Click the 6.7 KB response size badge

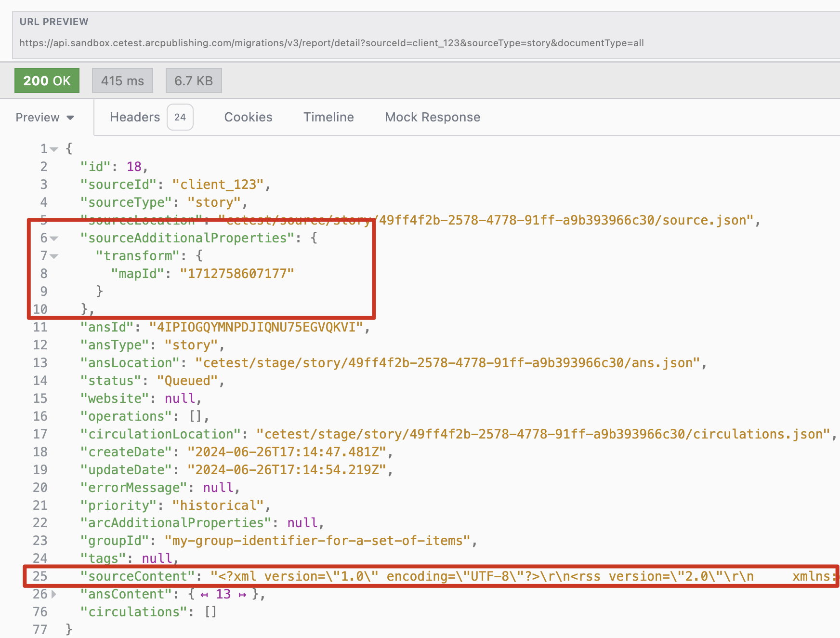(194, 80)
